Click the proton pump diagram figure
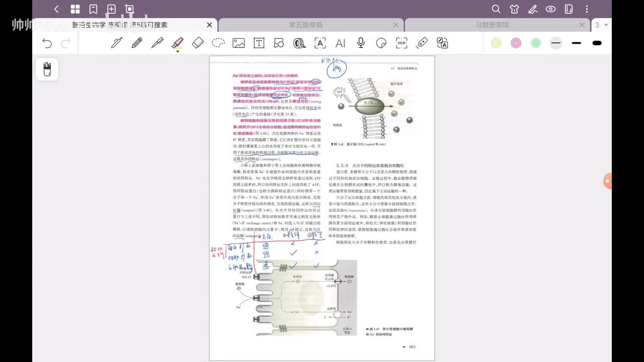 [x=373, y=108]
